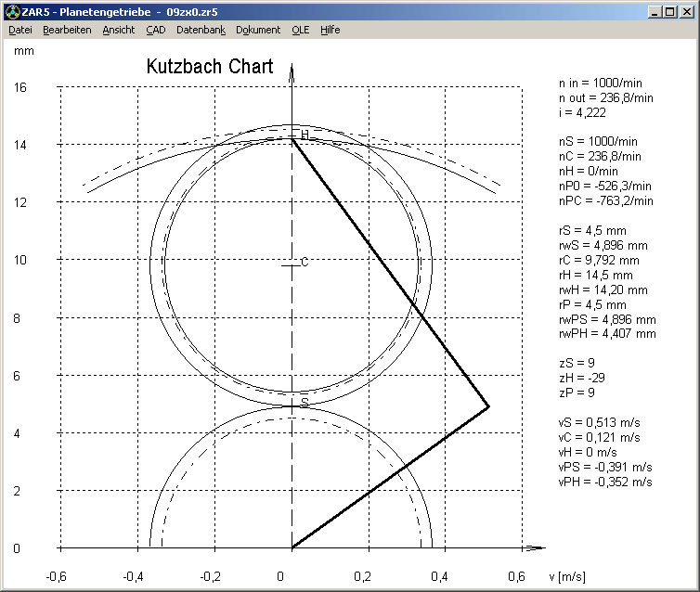Open the CAD menu
Image resolution: width=700 pixels, height=592 pixels.
(x=155, y=30)
